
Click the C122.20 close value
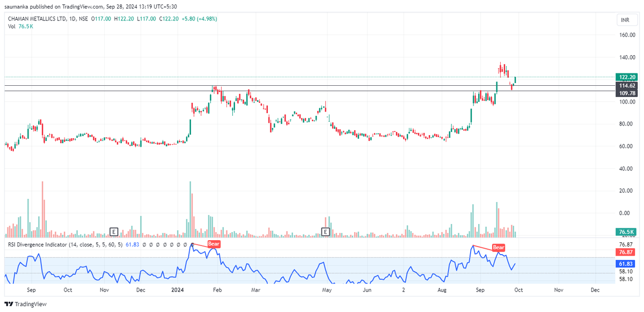[169, 19]
